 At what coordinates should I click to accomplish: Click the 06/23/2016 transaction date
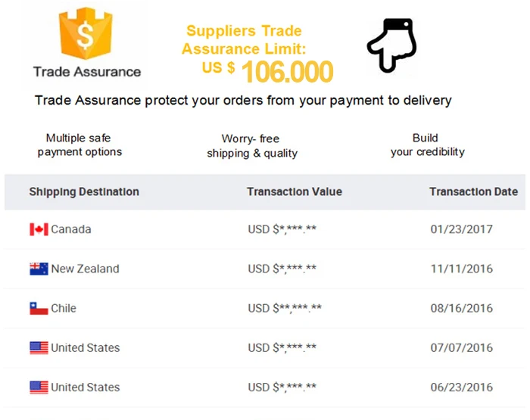461,387
